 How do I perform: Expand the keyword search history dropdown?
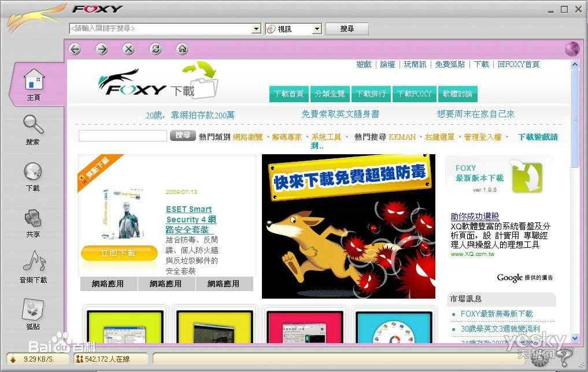[257, 29]
